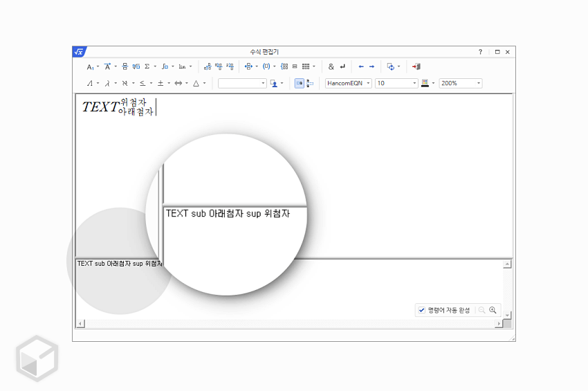Click the insert-and-exit red arrow icon

click(x=416, y=67)
